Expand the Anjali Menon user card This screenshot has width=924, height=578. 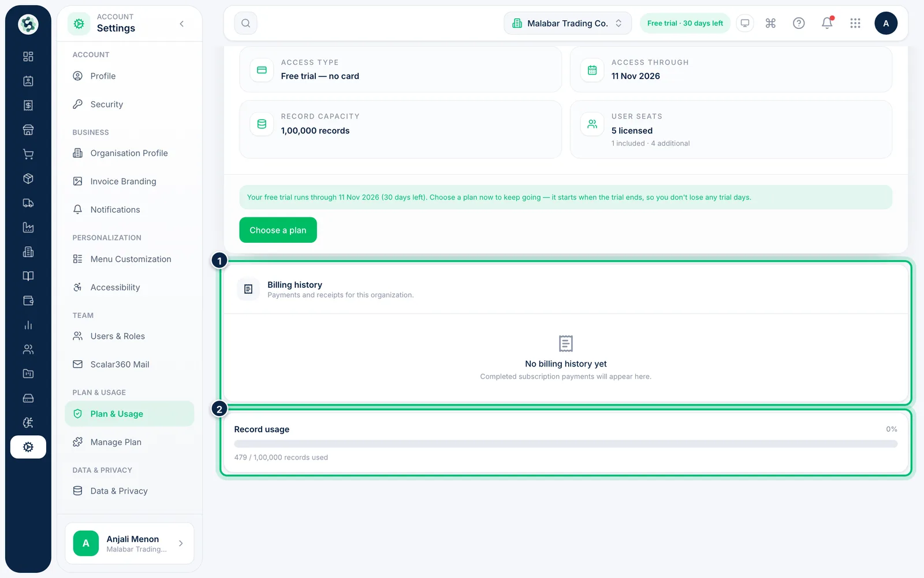coord(129,543)
